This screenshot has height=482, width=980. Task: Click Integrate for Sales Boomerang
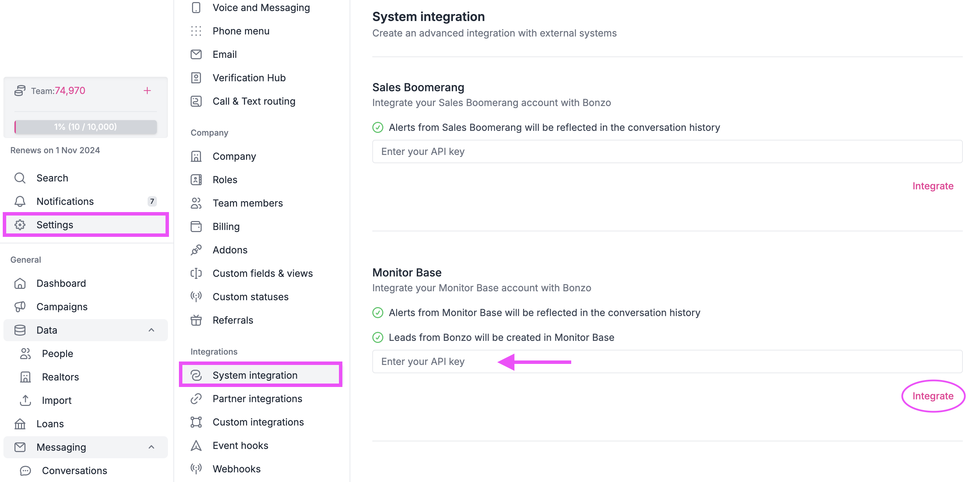point(933,186)
